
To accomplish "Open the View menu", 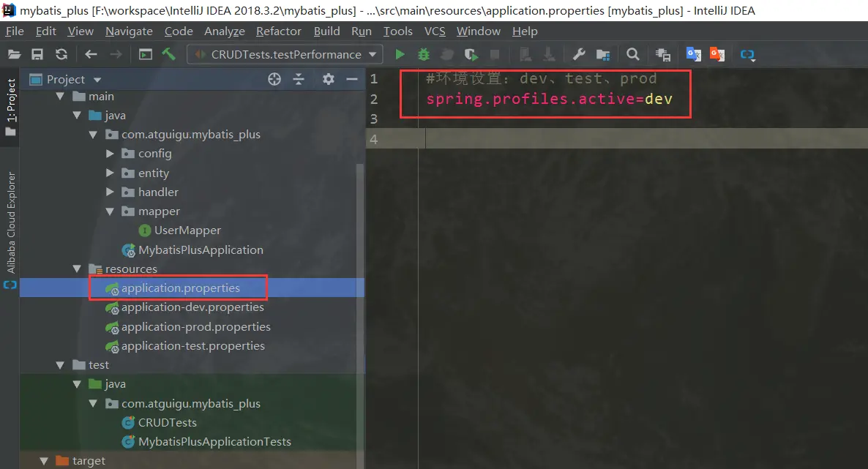I will click(81, 31).
